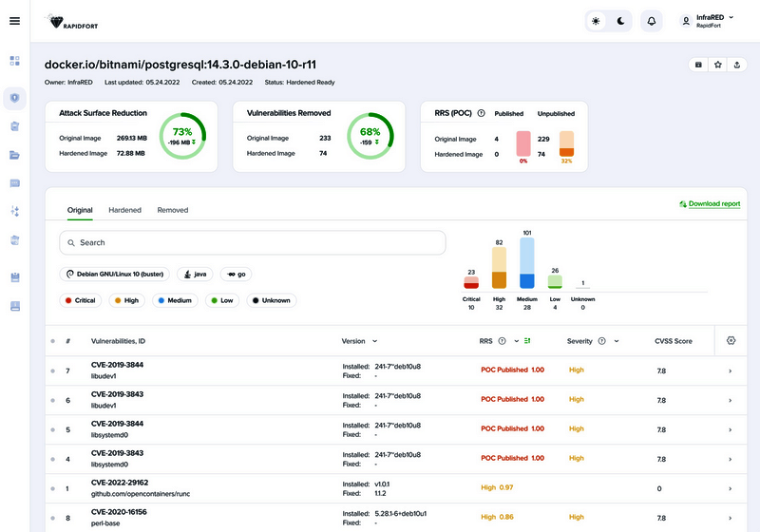Switch to the Removed tab
Viewport: 760px width, 532px height.
point(172,210)
